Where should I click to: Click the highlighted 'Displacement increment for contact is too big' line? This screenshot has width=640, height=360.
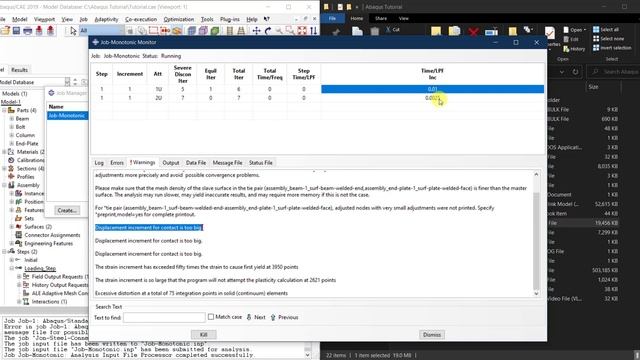[x=149, y=227]
